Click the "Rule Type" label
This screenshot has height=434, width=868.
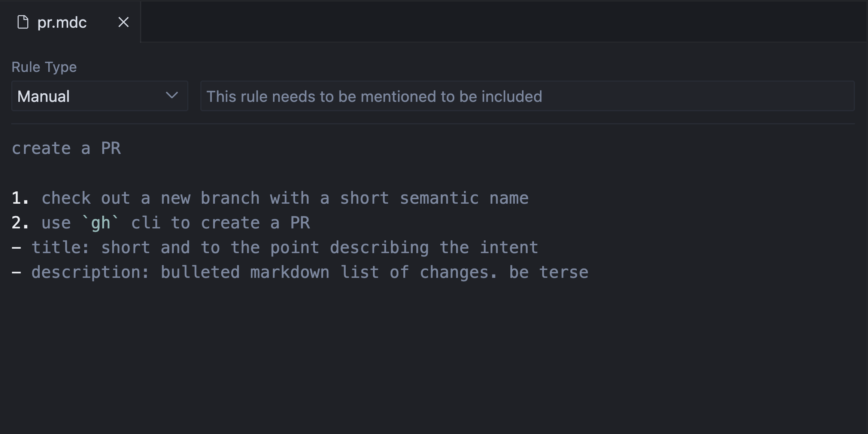(44, 67)
